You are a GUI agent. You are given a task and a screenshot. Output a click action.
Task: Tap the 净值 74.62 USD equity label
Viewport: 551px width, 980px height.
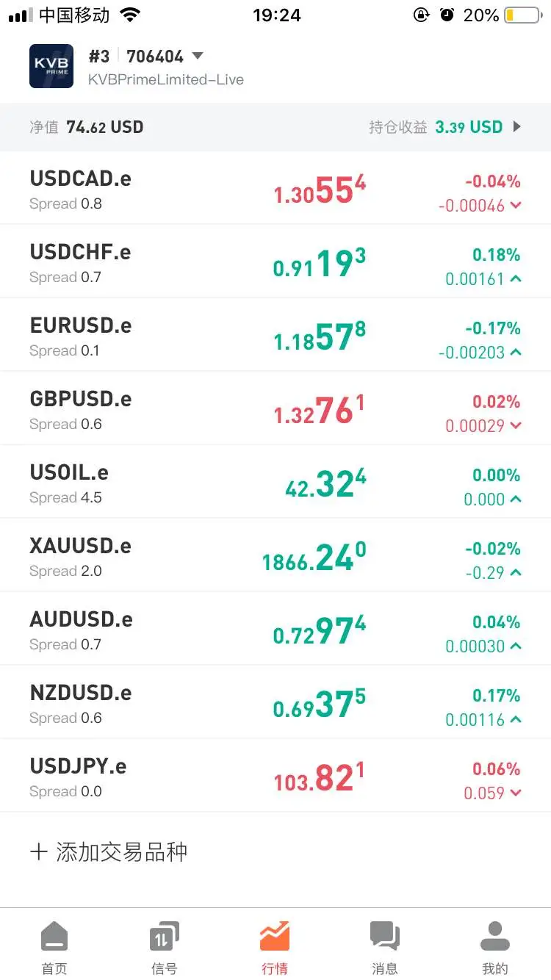(87, 127)
